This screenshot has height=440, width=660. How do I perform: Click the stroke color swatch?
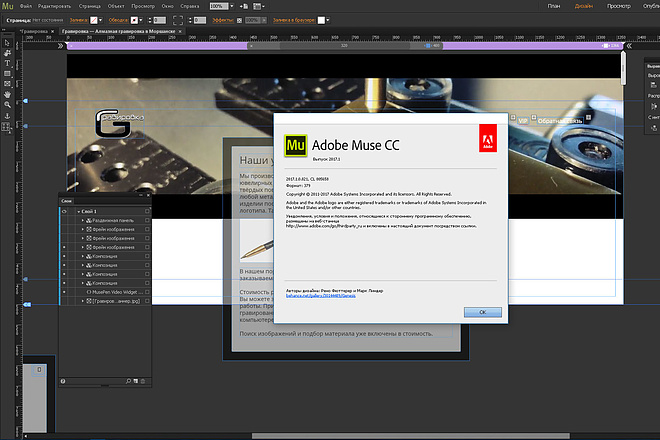click(x=134, y=20)
